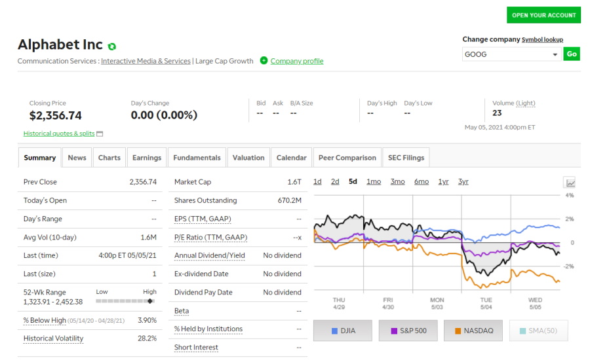Select the Summary tab
The height and width of the screenshot is (364, 590).
click(x=39, y=158)
